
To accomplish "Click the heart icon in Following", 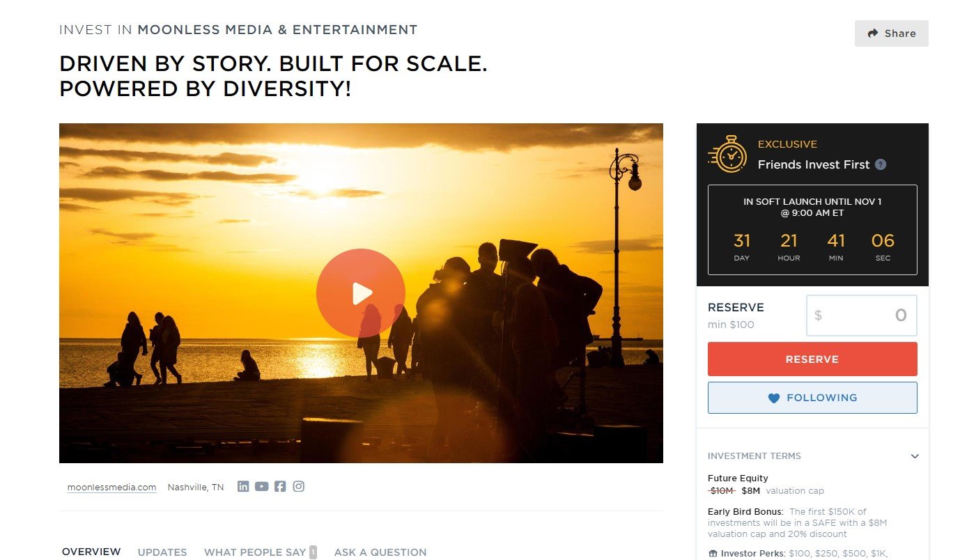I will pos(773,398).
